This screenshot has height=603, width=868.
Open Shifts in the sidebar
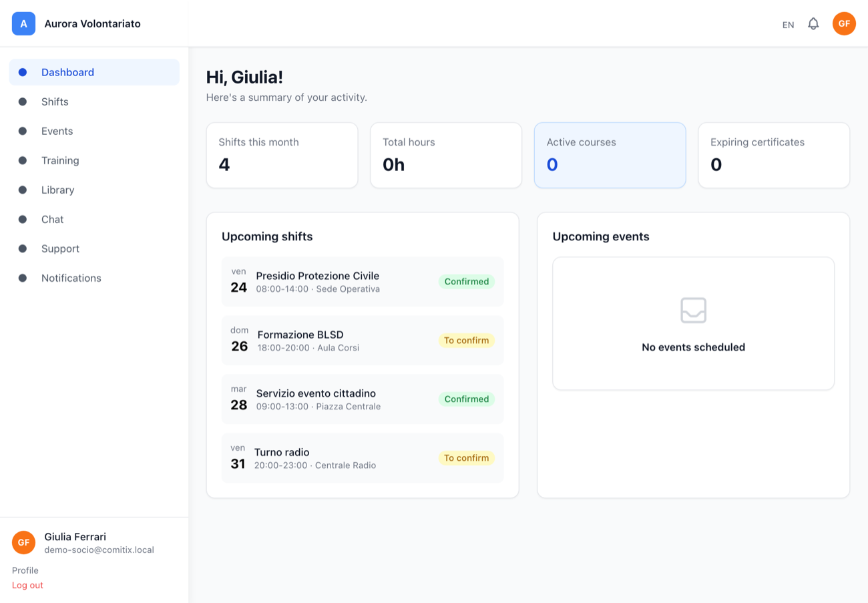tap(94, 102)
